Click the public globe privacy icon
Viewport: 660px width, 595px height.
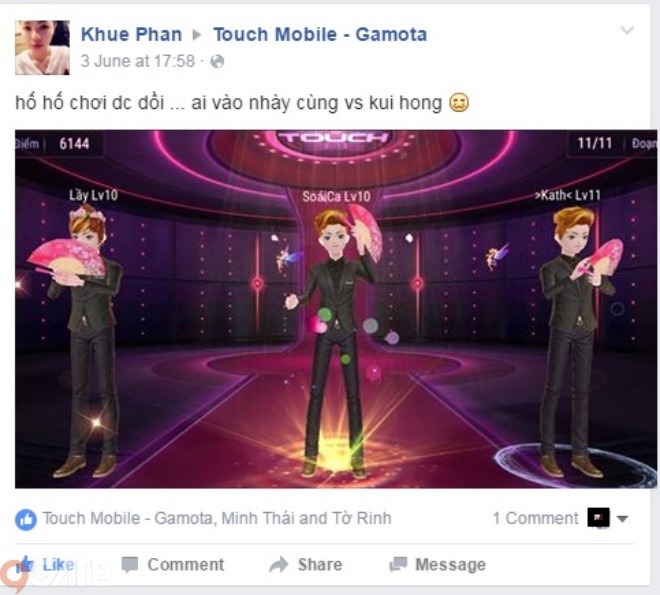[217, 61]
